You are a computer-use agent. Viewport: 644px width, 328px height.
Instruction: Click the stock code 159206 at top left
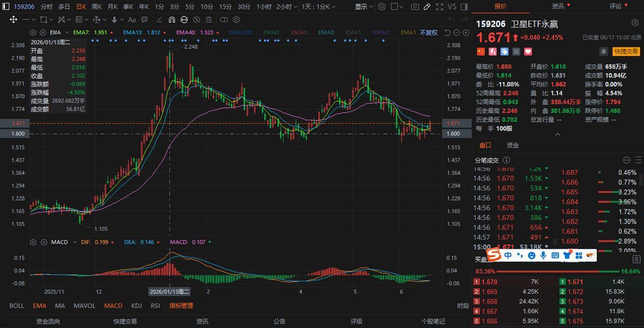(24, 7)
